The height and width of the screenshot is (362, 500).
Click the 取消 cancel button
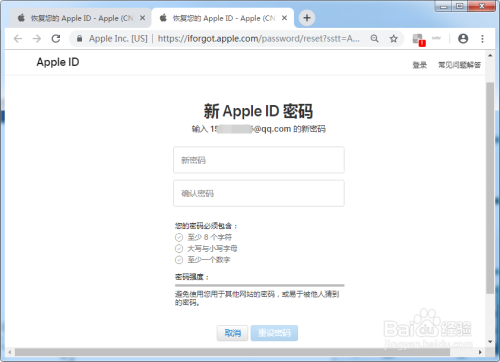coord(232,333)
